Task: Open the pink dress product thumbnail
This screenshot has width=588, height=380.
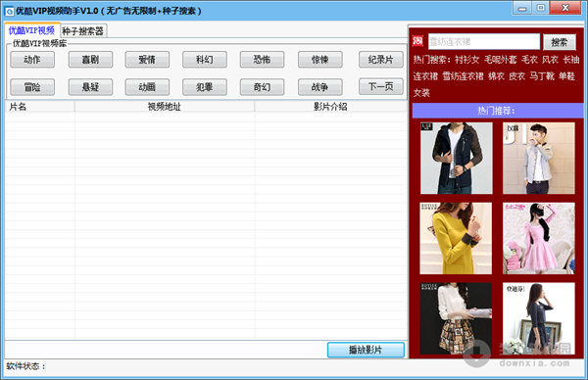Action: [x=538, y=238]
